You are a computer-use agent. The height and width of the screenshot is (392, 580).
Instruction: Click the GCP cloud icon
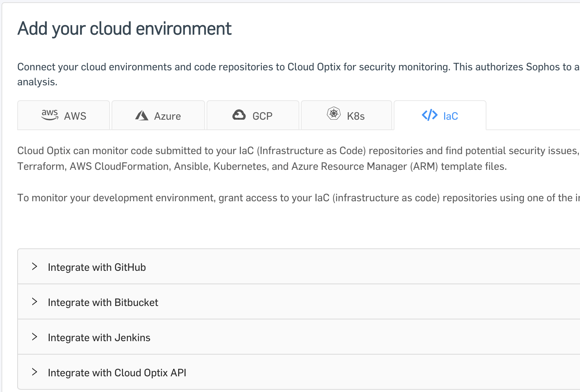click(239, 114)
